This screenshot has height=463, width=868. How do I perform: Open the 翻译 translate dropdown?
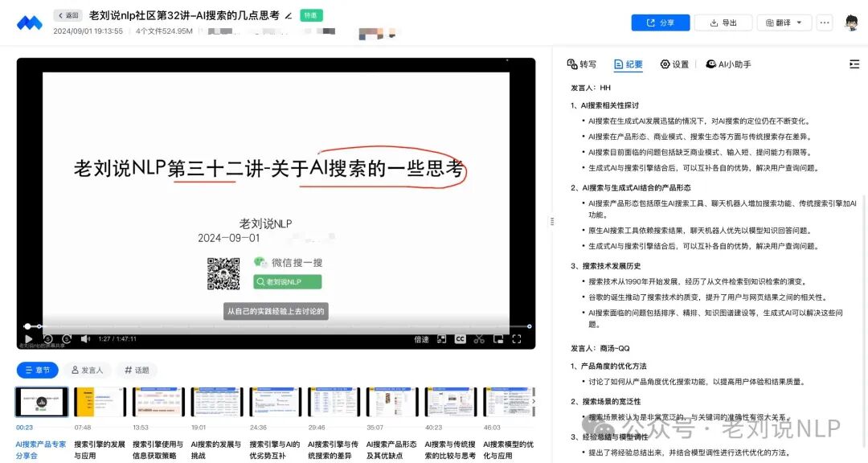(x=784, y=23)
